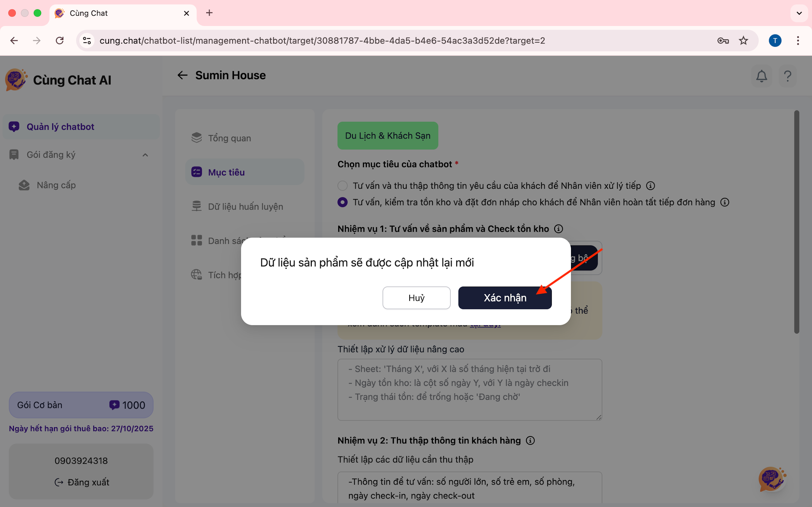The width and height of the screenshot is (812, 507).
Task: Open Dữ liệu huấn luyện menu item
Action: [x=245, y=206]
